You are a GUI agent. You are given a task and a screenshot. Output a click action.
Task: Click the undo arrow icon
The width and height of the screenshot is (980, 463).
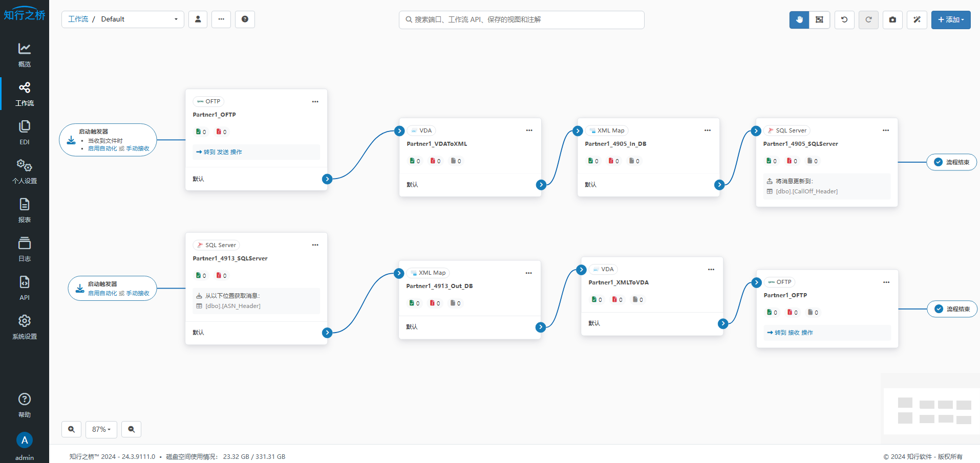point(844,19)
